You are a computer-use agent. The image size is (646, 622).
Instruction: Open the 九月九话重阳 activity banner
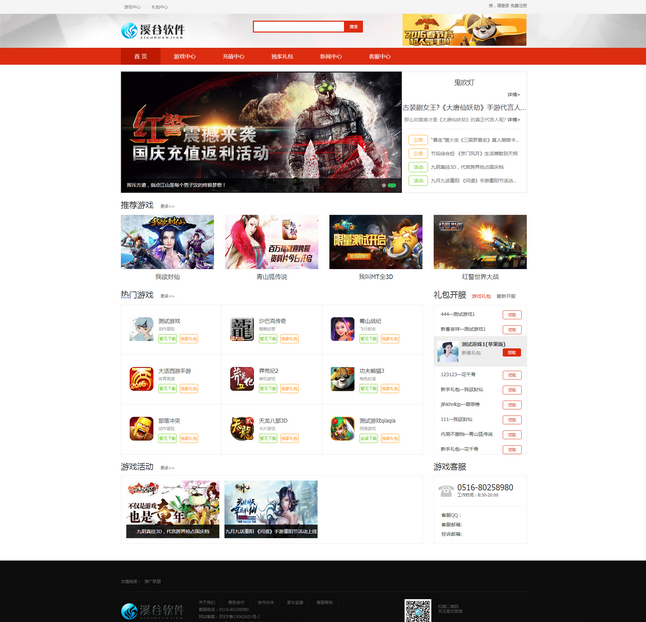pos(271,509)
